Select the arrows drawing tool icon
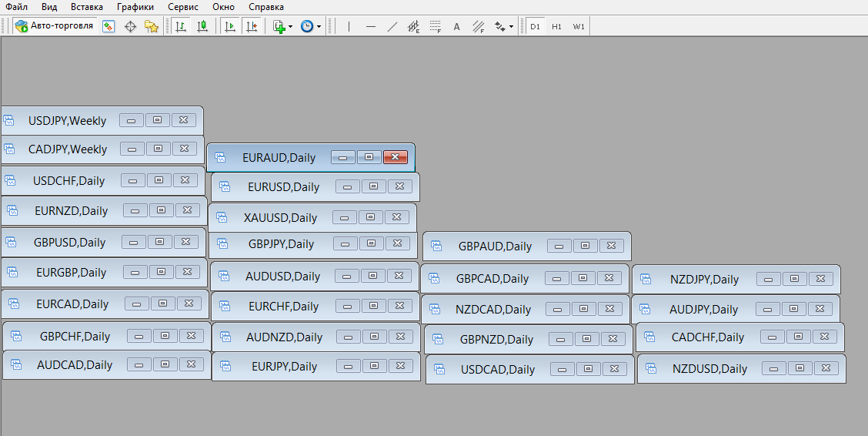This screenshot has width=868, height=436. pos(500,26)
